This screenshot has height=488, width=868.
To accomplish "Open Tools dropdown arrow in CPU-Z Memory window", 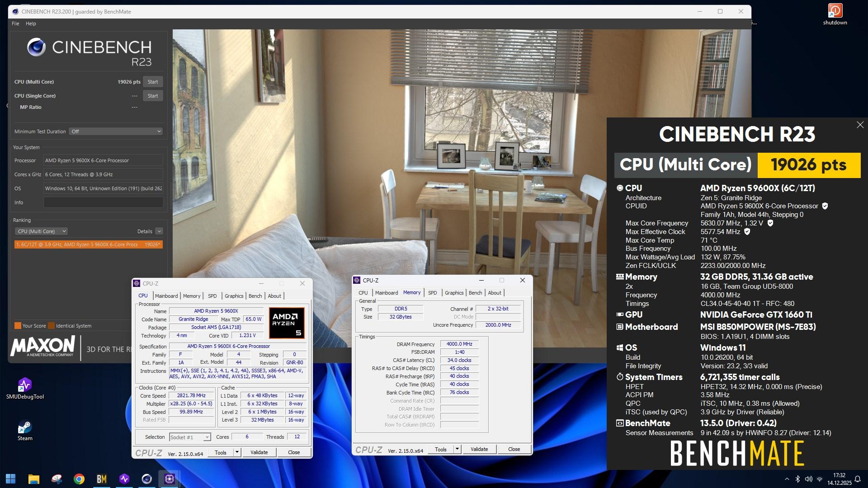I will pos(457,449).
